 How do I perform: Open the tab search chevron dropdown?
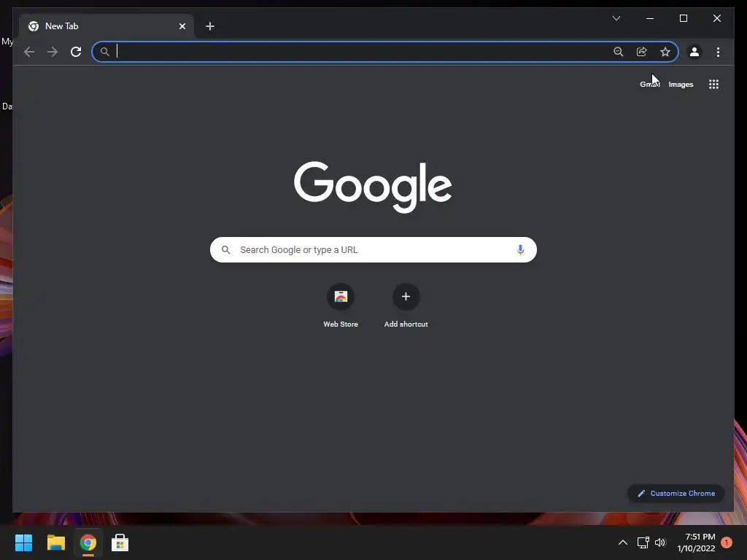pyautogui.click(x=616, y=18)
